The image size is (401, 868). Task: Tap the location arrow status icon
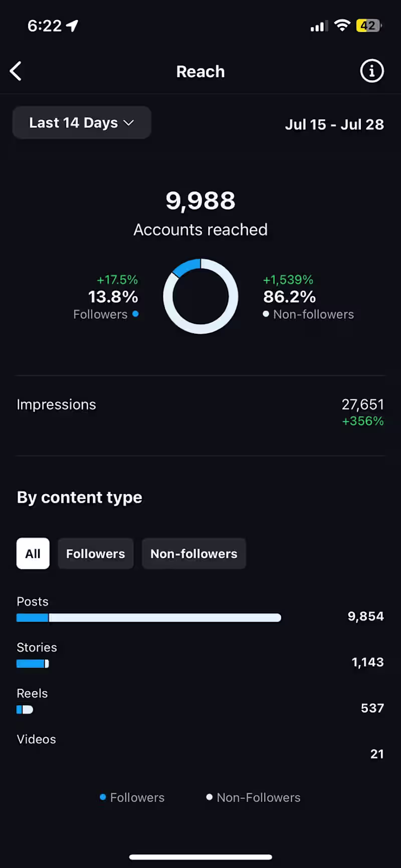coord(72,26)
